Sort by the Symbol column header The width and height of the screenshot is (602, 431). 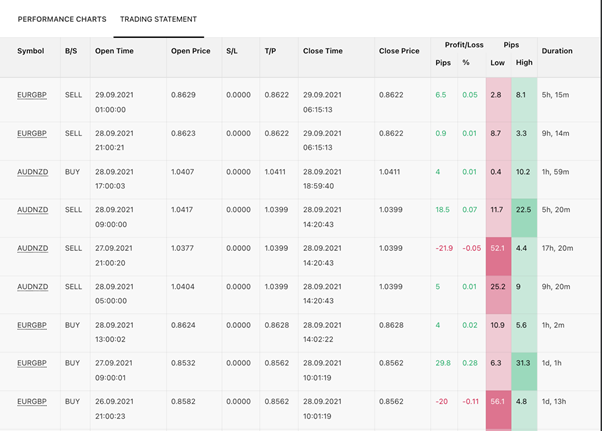(x=30, y=51)
